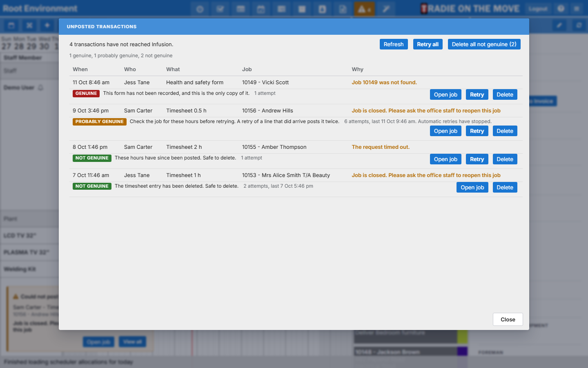Delete the 9 Oct Sam Carter timesheet

[x=505, y=131]
